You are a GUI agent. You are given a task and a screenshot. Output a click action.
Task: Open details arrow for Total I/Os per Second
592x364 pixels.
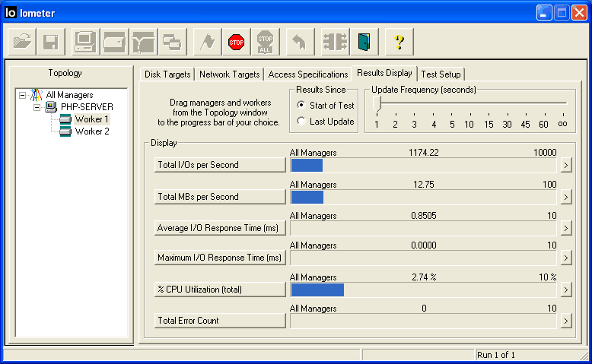tap(565, 165)
